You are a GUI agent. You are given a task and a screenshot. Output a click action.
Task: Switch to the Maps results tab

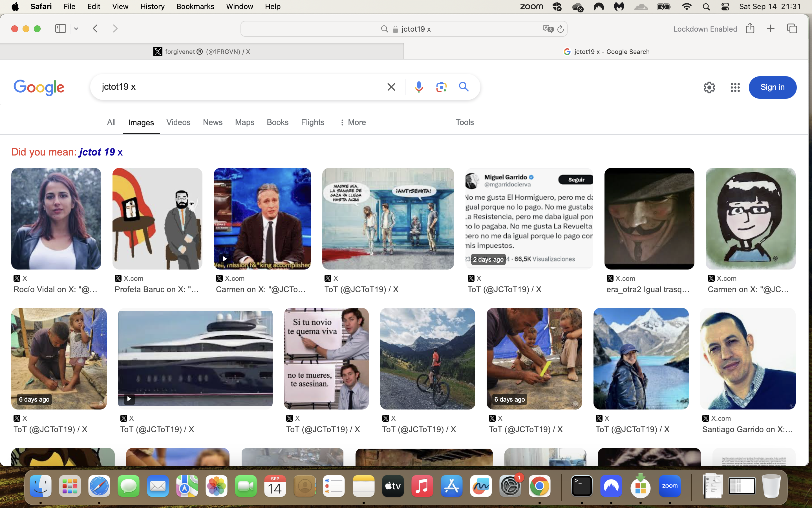click(245, 122)
